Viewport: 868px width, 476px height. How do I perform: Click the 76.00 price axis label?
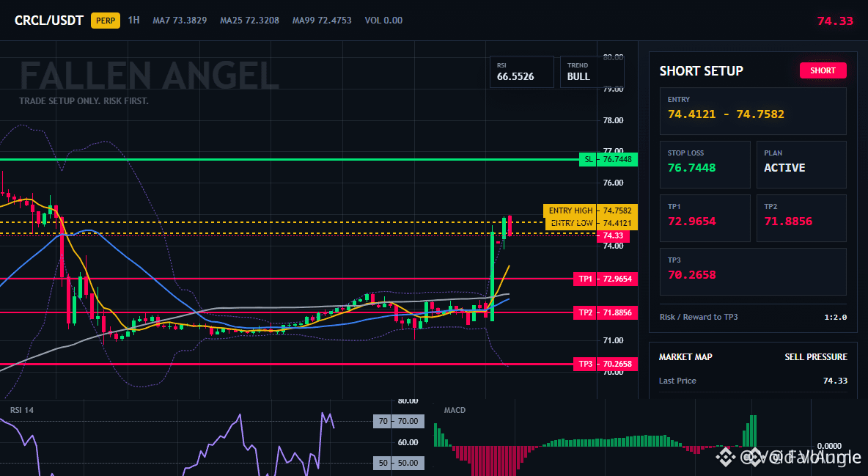(613, 183)
